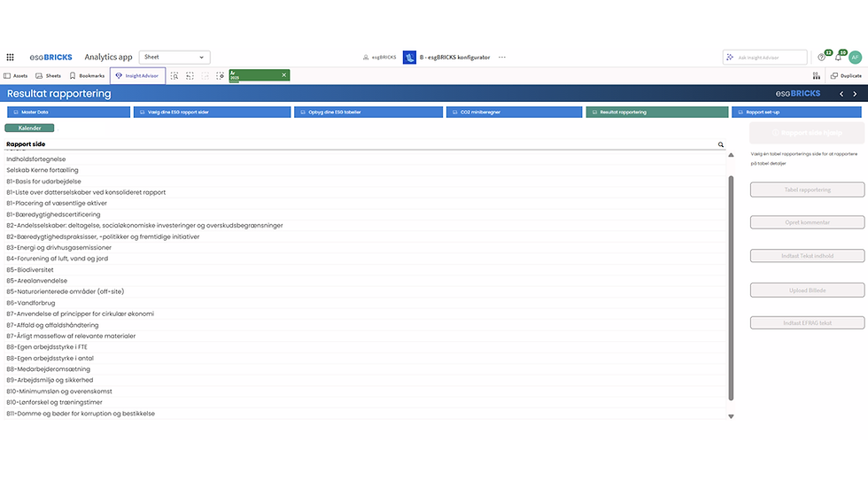Toggle the Insight Advisor button
Image resolution: width=868 pixels, height=488 pixels.
(x=138, y=76)
